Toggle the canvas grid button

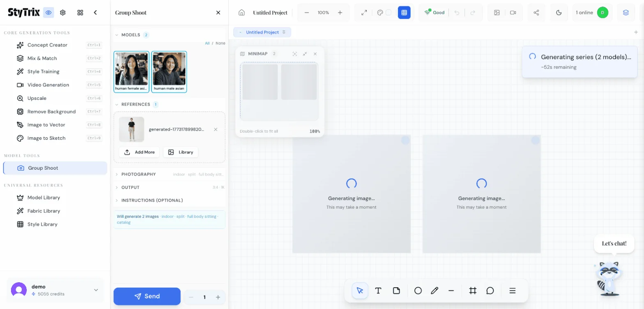[x=404, y=13]
